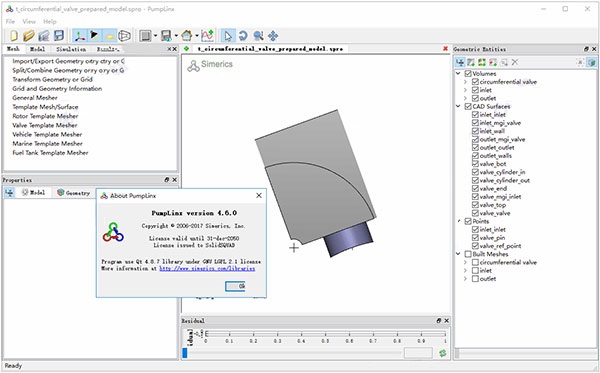600x373 pixels.
Task: Click the blue progress bar handle in Residual panel
Action: [x=185, y=353]
